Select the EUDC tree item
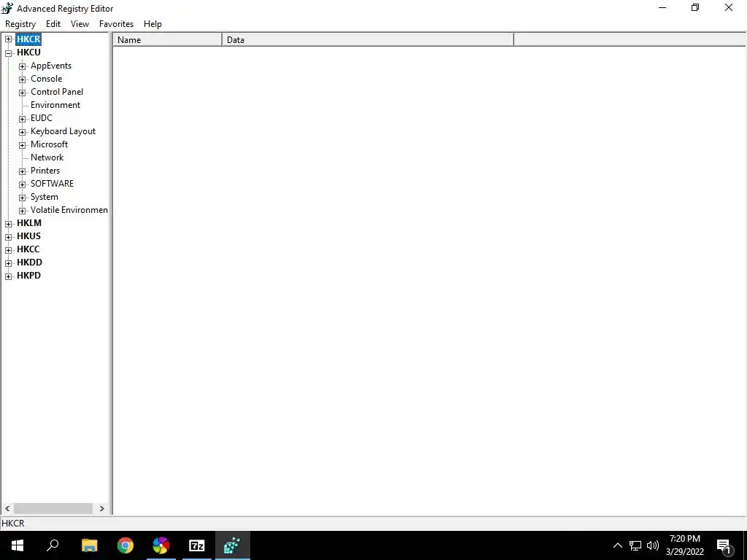747x560 pixels. pyautogui.click(x=42, y=118)
